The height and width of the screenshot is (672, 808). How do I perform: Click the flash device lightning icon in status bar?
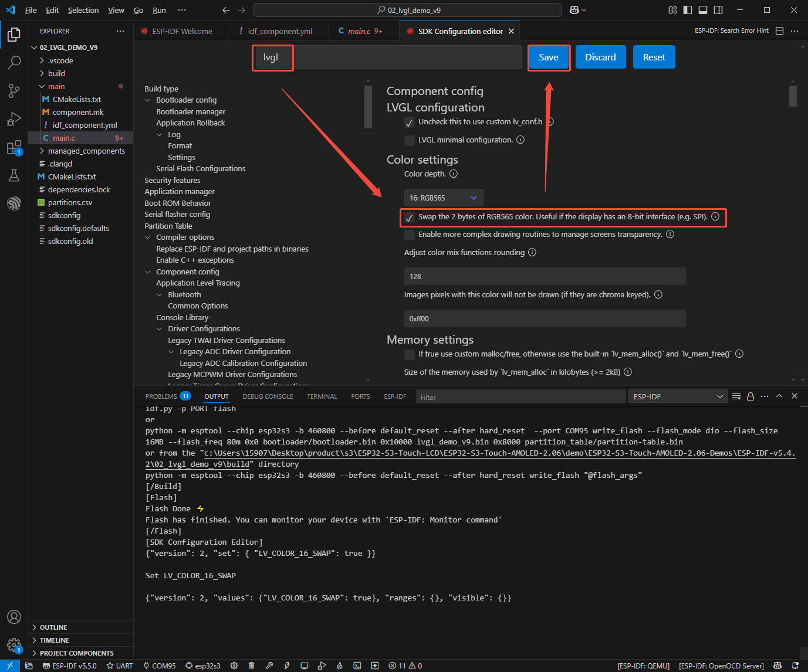[287, 666]
